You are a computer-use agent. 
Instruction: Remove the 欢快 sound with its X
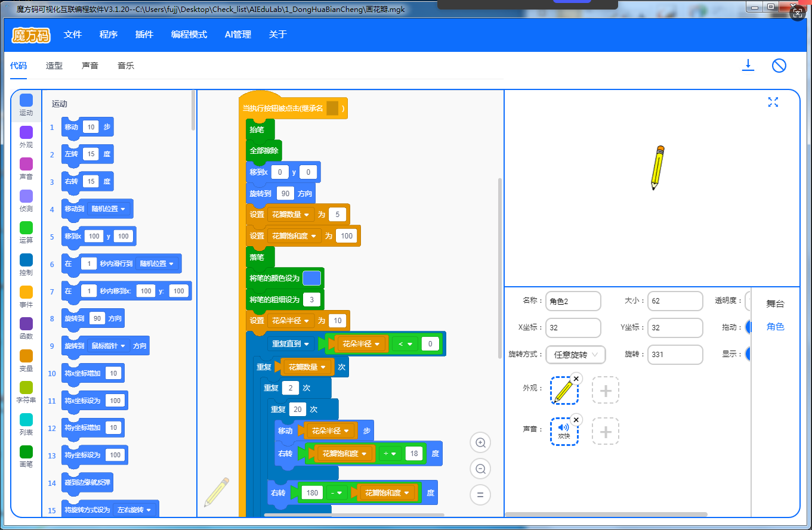click(x=576, y=420)
